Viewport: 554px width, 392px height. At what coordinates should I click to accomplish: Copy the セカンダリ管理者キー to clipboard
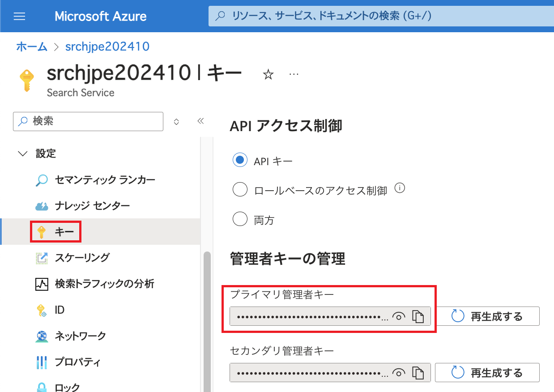click(x=418, y=372)
